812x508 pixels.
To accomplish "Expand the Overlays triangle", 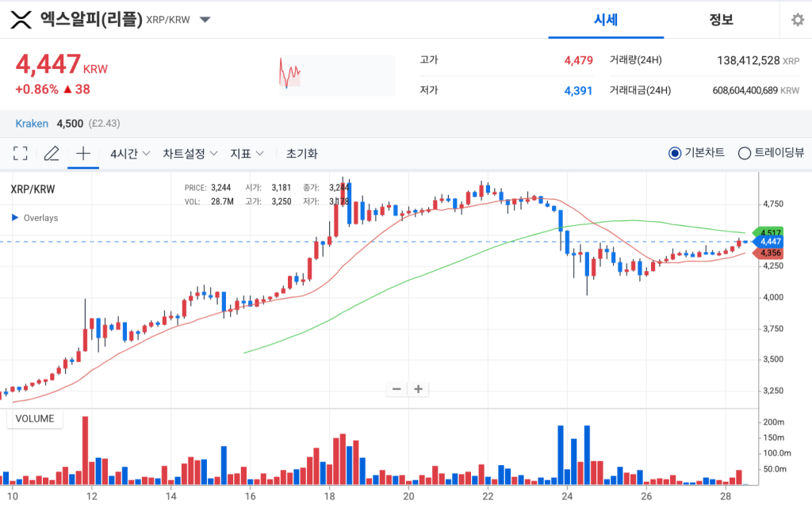I will click(15, 218).
